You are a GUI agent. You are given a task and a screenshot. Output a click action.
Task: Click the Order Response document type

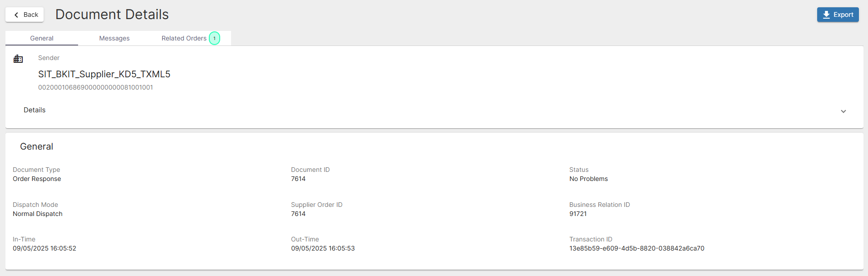37,179
